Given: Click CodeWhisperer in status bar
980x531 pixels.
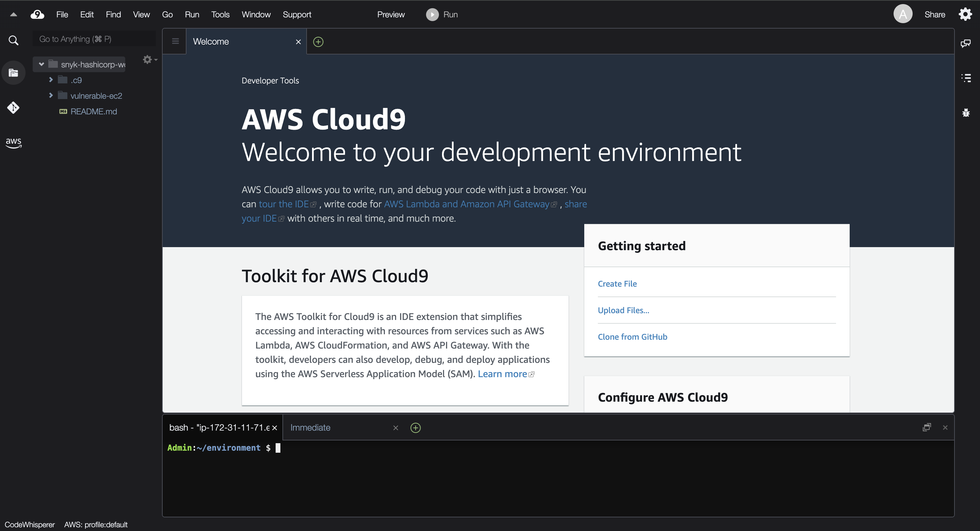Looking at the screenshot, I should [x=30, y=525].
